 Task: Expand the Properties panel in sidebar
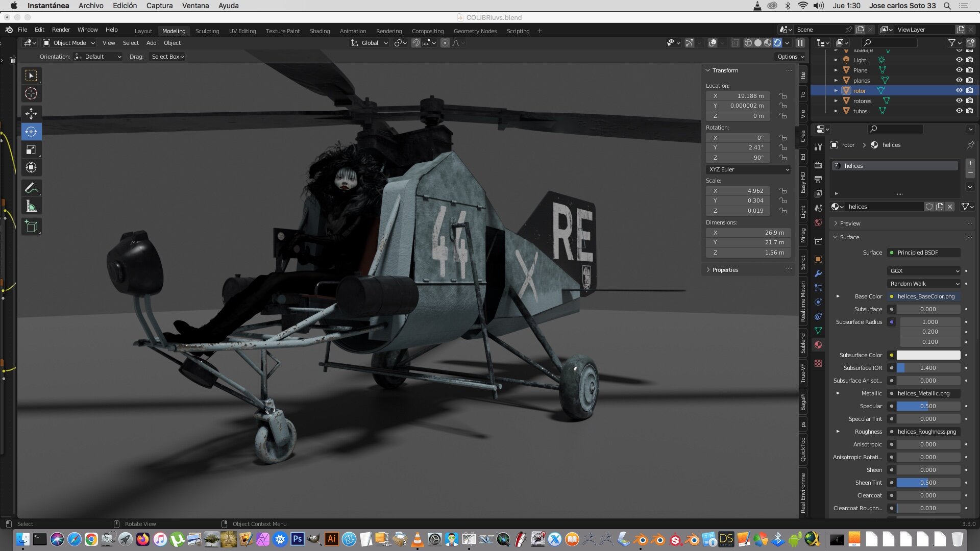pos(724,270)
